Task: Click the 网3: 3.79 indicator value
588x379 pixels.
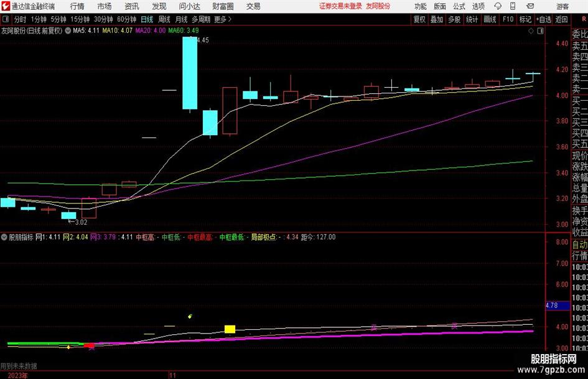Action: click(103, 237)
